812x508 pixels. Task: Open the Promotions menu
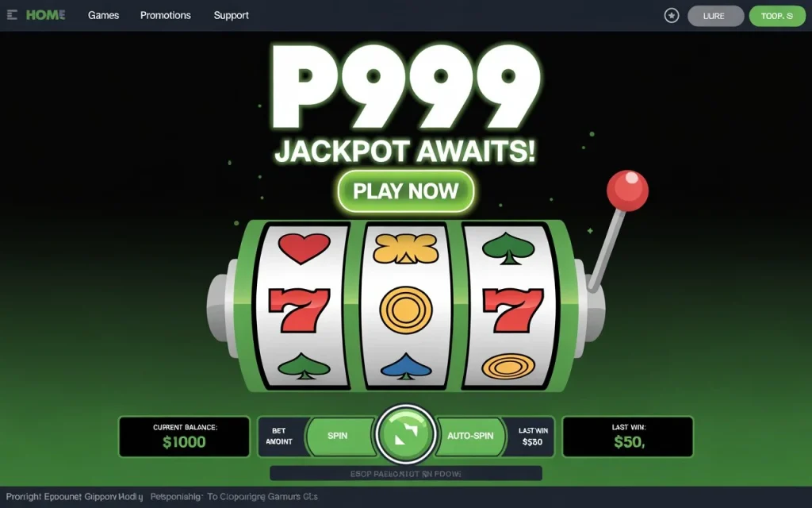coord(166,16)
